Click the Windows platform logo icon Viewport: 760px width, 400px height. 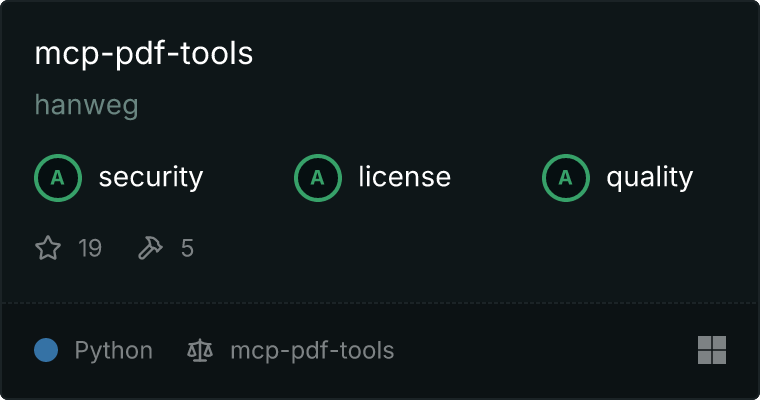click(x=711, y=350)
